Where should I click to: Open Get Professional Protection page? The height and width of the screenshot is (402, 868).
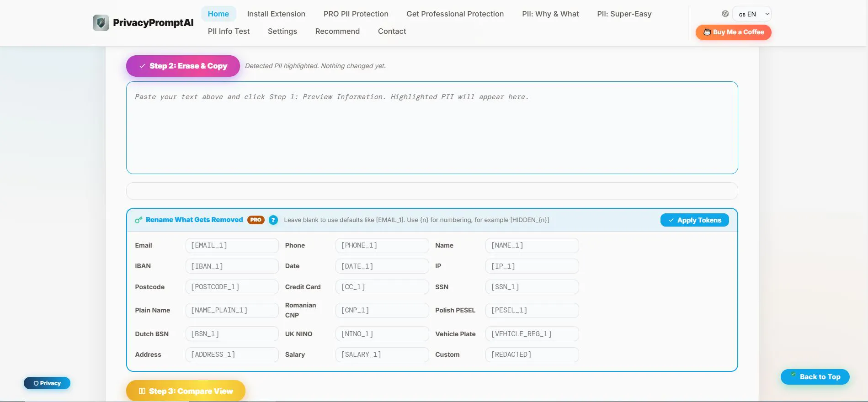point(455,14)
